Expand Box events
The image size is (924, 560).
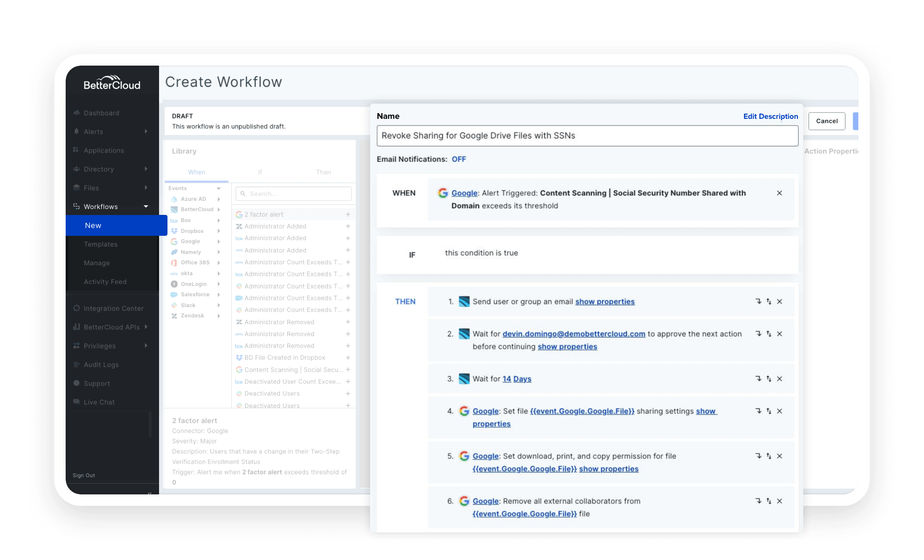coord(218,221)
